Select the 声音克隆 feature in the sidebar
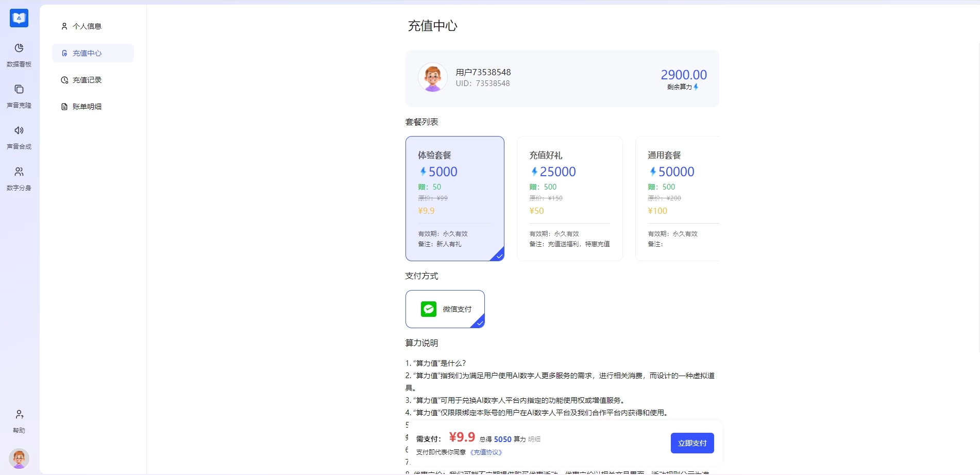 19,95
